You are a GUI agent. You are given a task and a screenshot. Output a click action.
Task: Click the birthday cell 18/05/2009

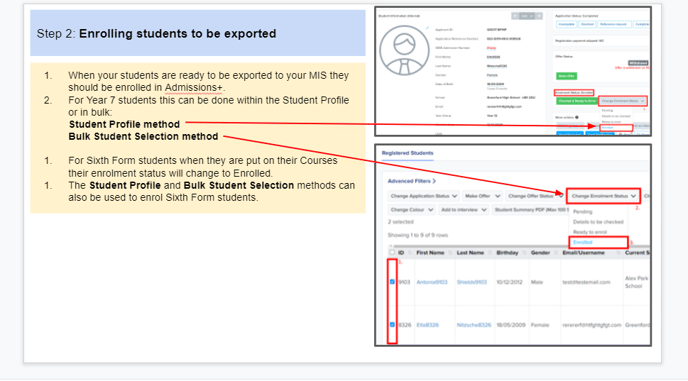(x=510, y=325)
